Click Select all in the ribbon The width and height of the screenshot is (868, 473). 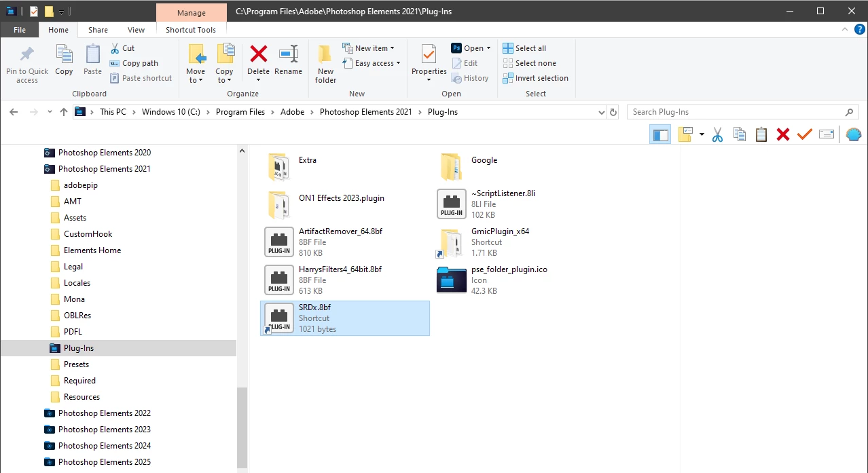(x=524, y=48)
